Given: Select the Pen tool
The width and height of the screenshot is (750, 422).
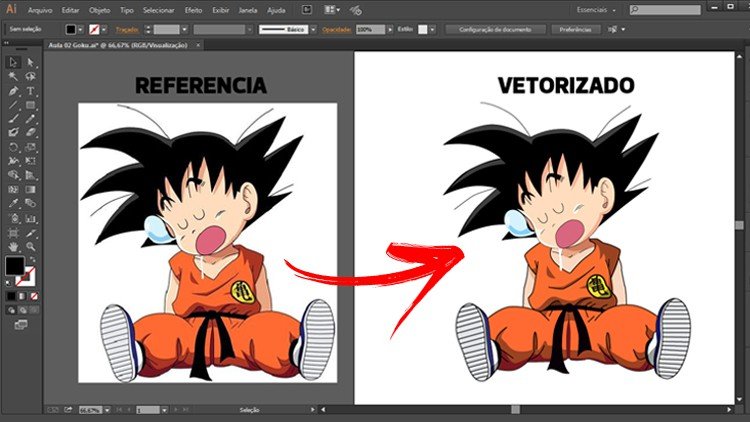Looking at the screenshot, I should 13,91.
